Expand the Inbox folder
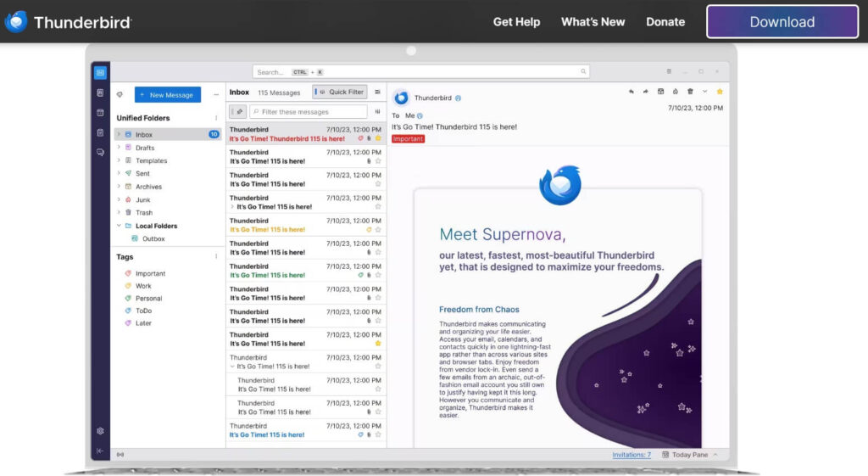The image size is (868, 476). point(119,134)
